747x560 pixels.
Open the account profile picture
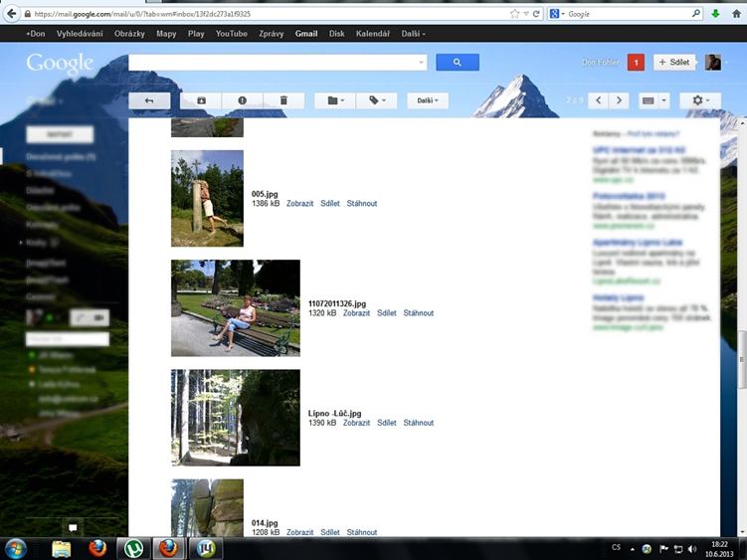[713, 63]
